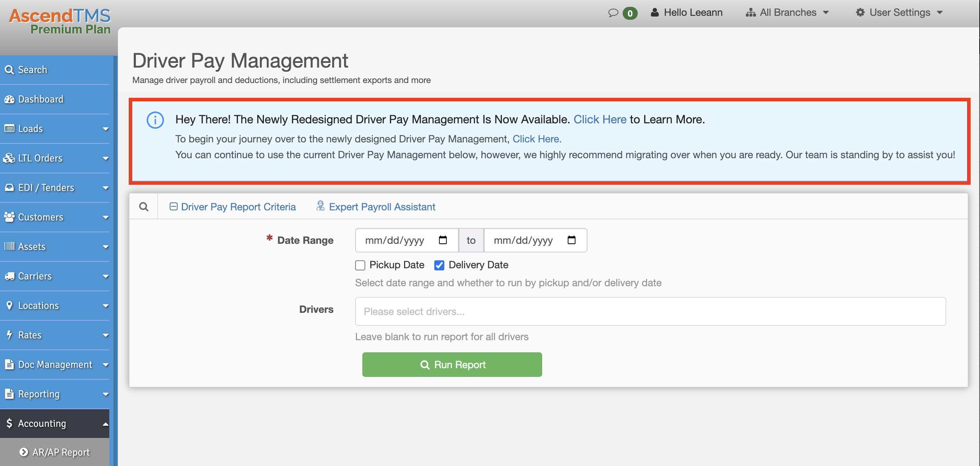Click the info circle icon in banner

(155, 120)
